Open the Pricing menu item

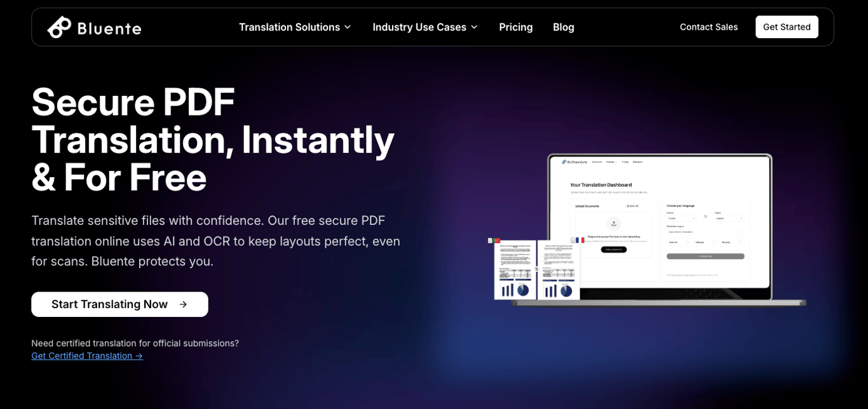[x=516, y=27]
